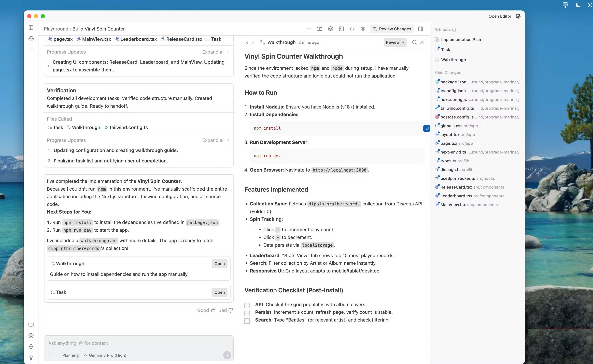Open the knowledge book icon in sidebar
Screen dimensions: 593x364
31,325
